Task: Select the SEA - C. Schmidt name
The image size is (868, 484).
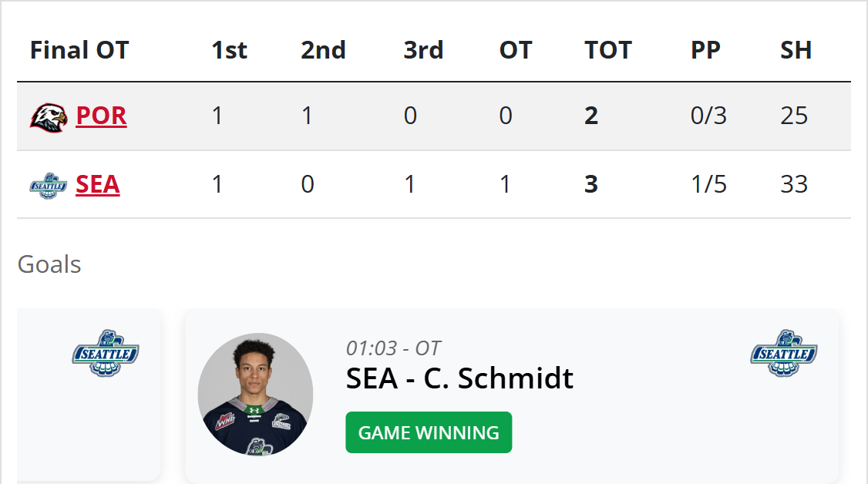Action: click(x=459, y=378)
